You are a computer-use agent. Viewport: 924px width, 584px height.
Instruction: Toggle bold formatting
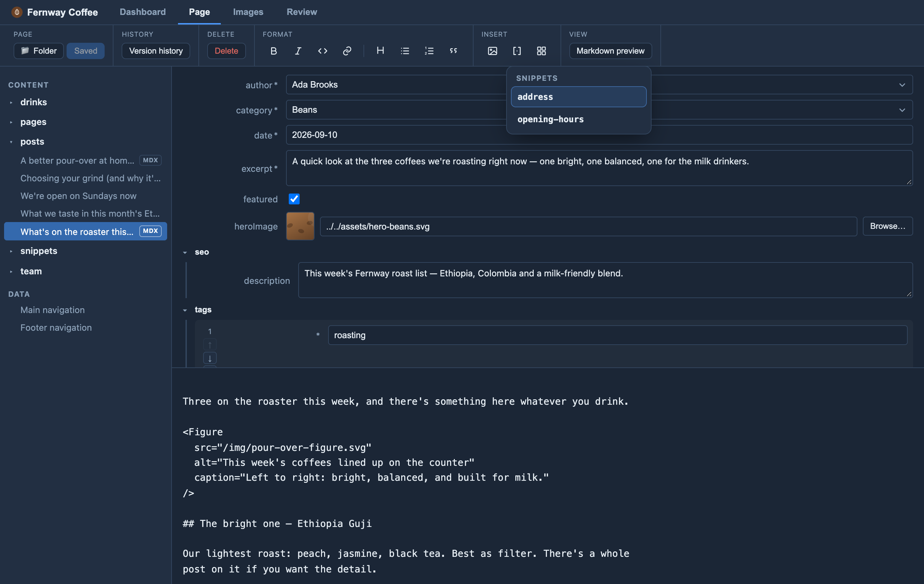tap(273, 51)
